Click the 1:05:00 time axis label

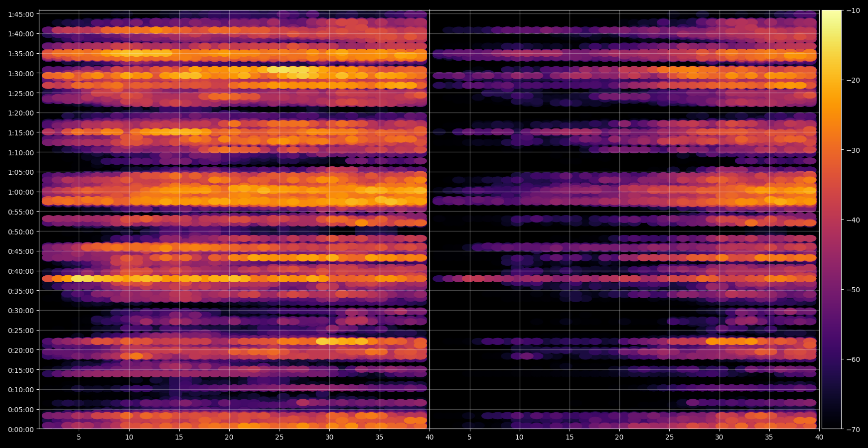pos(21,172)
